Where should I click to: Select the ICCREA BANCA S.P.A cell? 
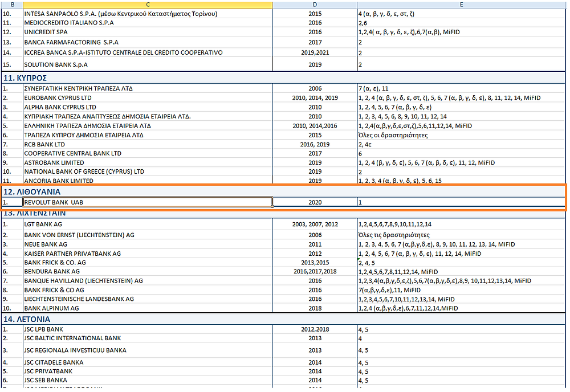coord(148,52)
